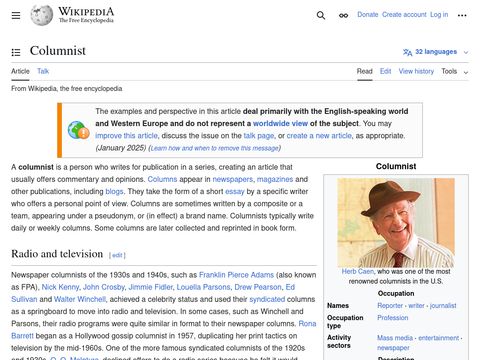Open the Tools dropdown menu
This screenshot has width=480, height=360.
tap(455, 71)
